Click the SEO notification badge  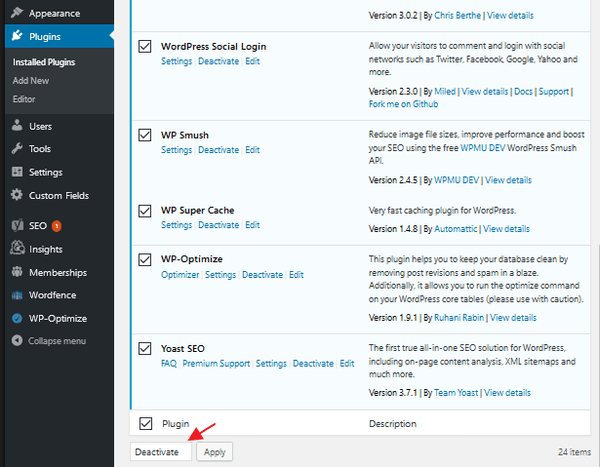pyautogui.click(x=57, y=226)
